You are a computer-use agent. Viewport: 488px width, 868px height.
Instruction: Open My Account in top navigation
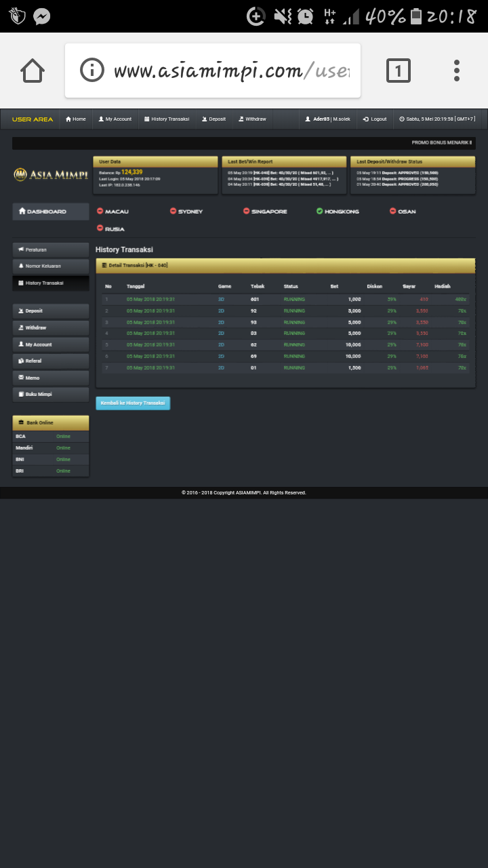click(115, 119)
